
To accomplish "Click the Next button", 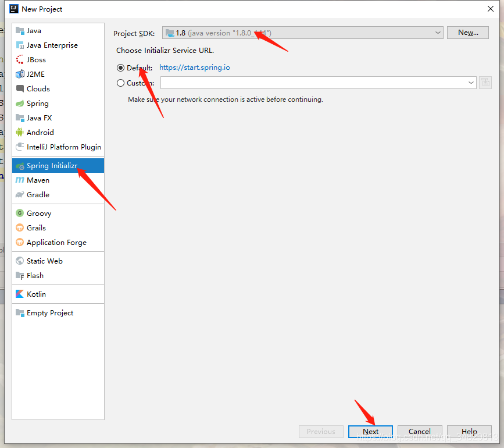I will tap(370, 432).
